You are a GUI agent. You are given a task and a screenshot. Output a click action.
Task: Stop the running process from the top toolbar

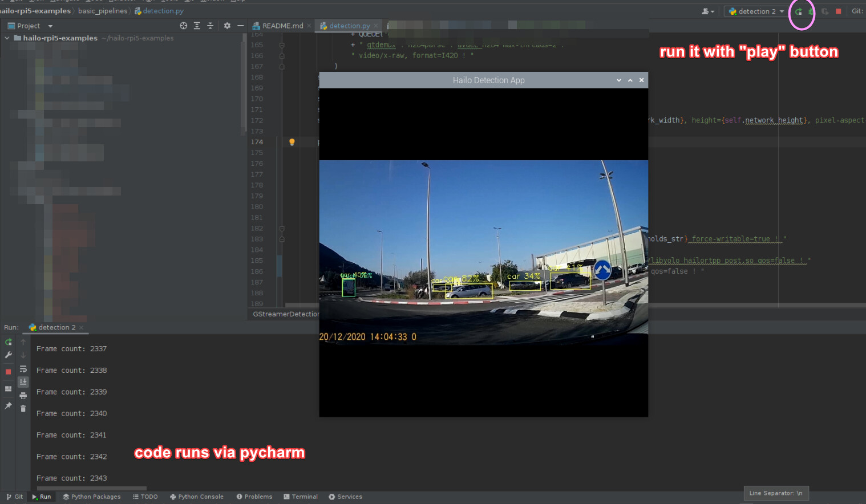pyautogui.click(x=838, y=11)
